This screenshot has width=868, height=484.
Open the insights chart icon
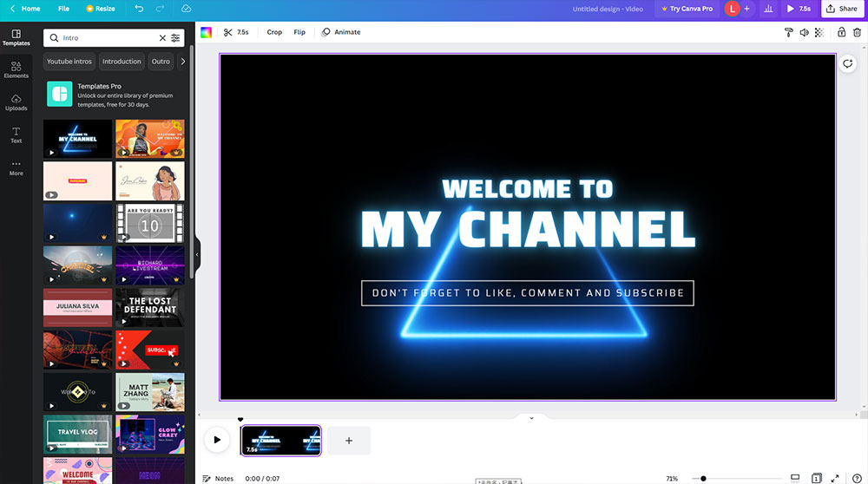pyautogui.click(x=768, y=9)
